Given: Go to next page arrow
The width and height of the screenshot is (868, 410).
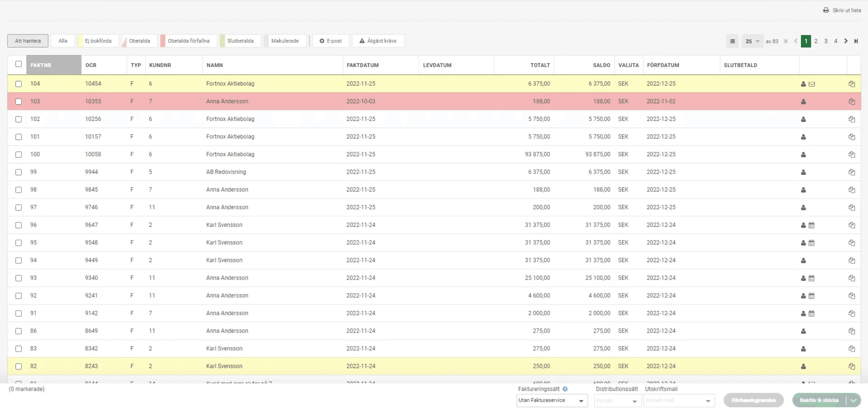Looking at the screenshot, I should [x=846, y=41].
